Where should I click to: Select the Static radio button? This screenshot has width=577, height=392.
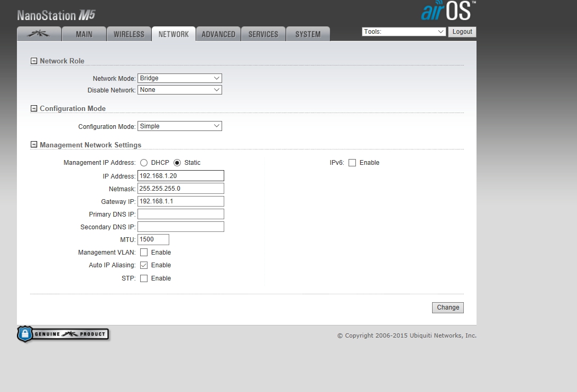coord(177,163)
